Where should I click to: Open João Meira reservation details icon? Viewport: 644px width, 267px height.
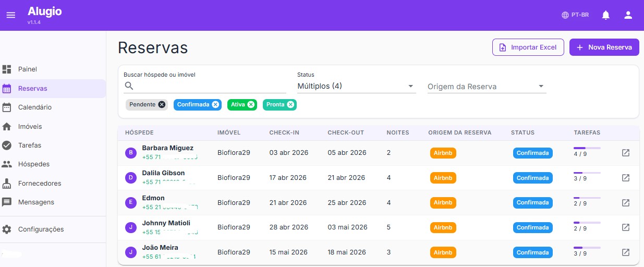click(x=626, y=252)
